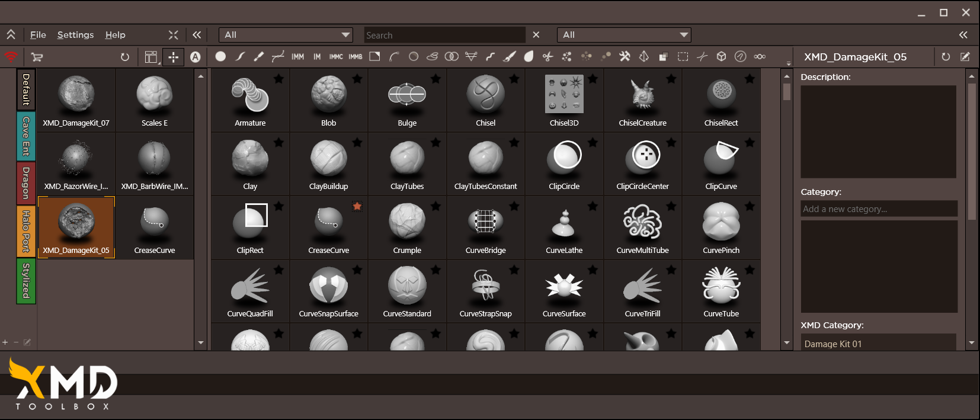Image resolution: width=980 pixels, height=420 pixels.
Task: Click the paintbrush filter icon
Action: pyautogui.click(x=509, y=56)
